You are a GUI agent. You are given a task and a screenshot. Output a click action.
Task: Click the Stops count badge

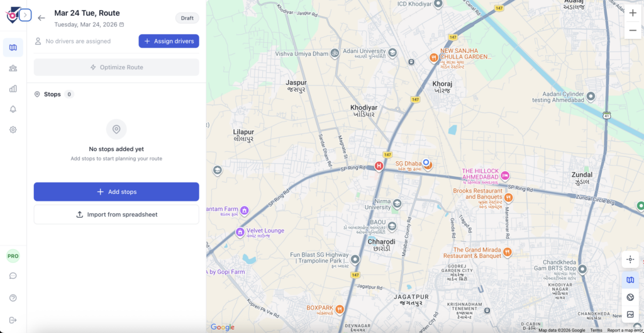tap(69, 94)
